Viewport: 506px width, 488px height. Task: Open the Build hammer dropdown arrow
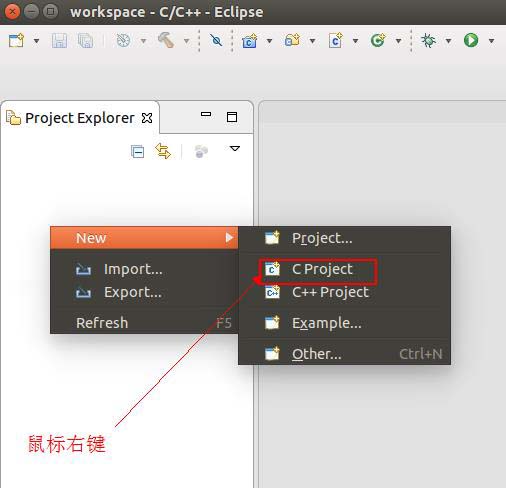click(187, 41)
